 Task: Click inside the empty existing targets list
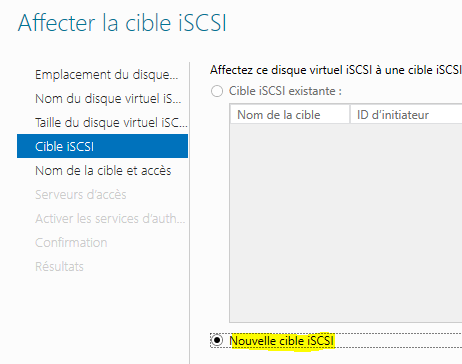(346, 222)
